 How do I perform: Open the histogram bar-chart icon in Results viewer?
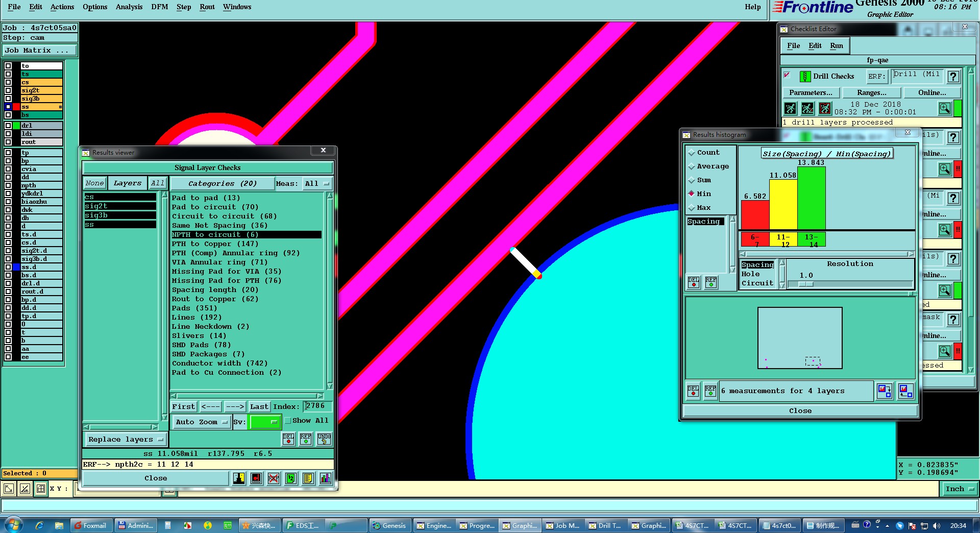coord(325,478)
